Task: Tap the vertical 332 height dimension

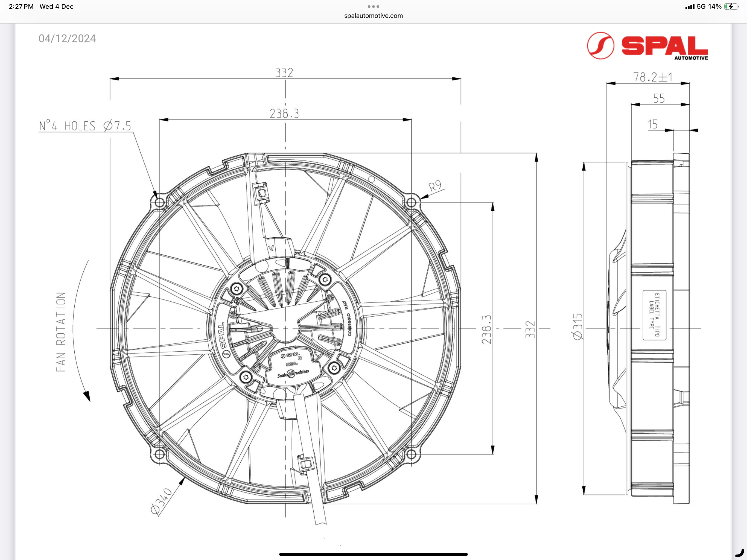Action: 530,329
